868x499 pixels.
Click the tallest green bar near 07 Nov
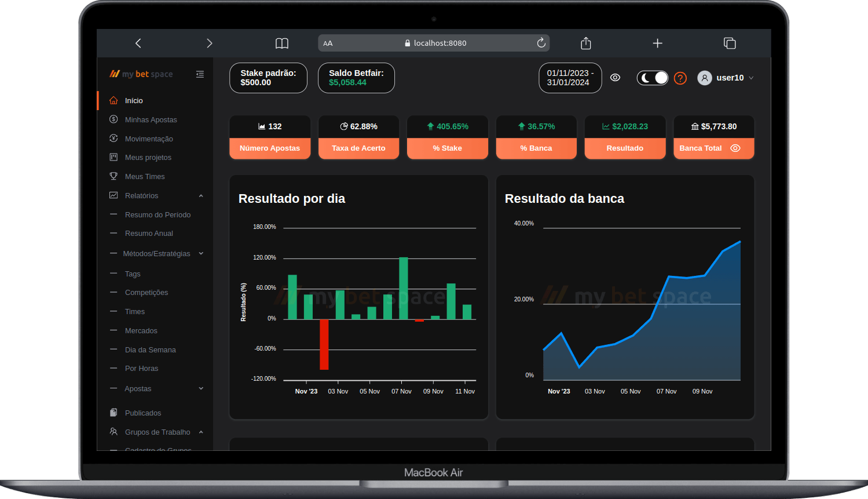click(x=404, y=288)
